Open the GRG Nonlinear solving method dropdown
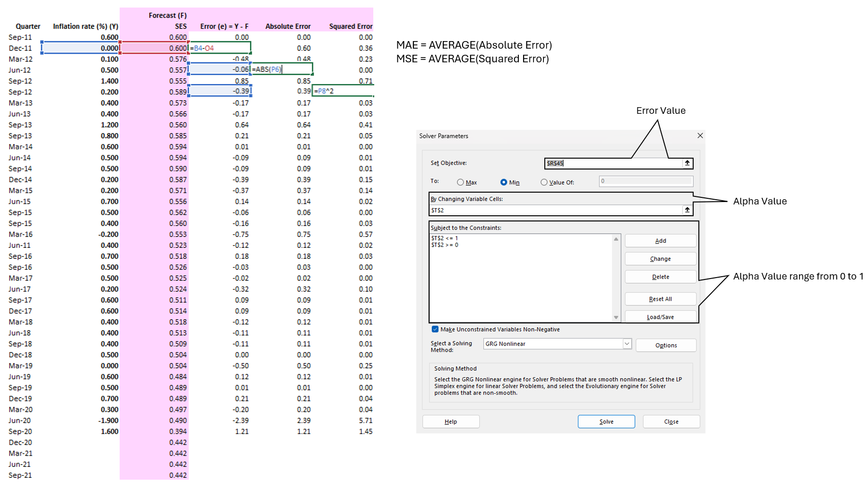 click(x=627, y=344)
